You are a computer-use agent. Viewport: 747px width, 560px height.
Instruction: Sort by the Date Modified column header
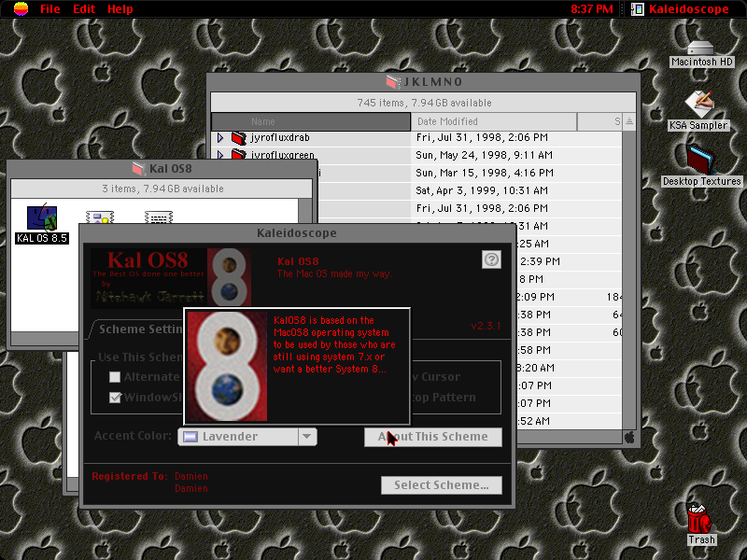[494, 121]
